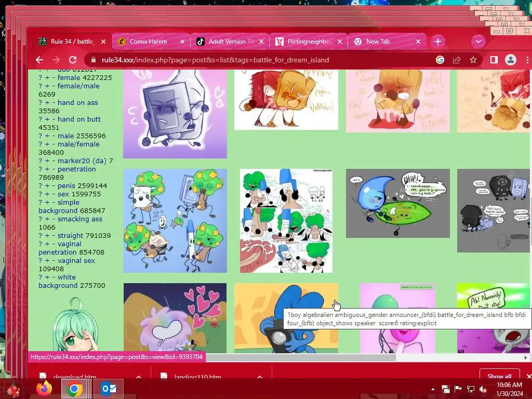Open the browser side panel
Screen dimensions: 532x399
click(494, 60)
